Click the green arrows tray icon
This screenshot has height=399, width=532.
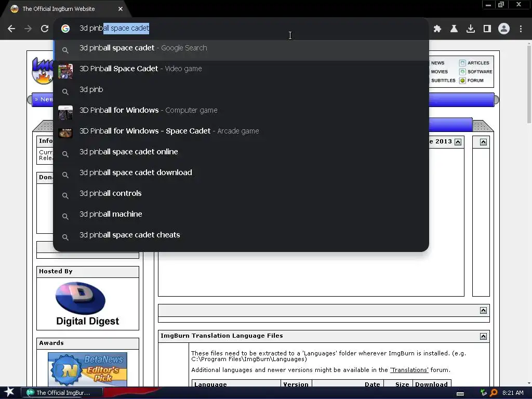coord(484,393)
